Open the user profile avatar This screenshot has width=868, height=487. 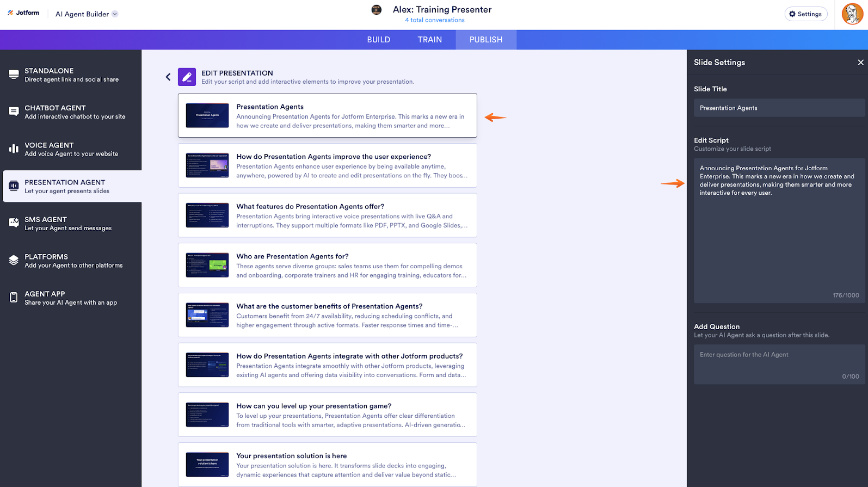click(x=852, y=14)
